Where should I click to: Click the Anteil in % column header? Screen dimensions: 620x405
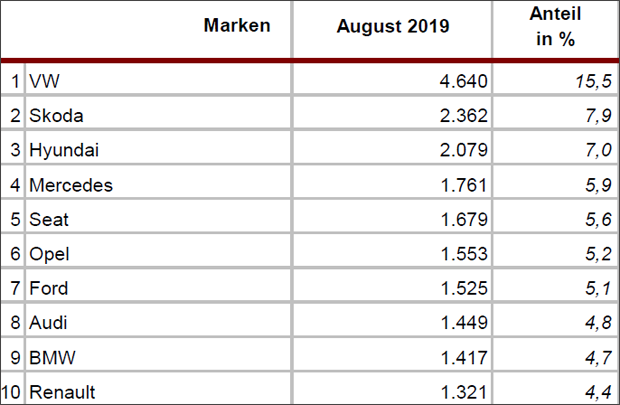pyautogui.click(x=556, y=26)
